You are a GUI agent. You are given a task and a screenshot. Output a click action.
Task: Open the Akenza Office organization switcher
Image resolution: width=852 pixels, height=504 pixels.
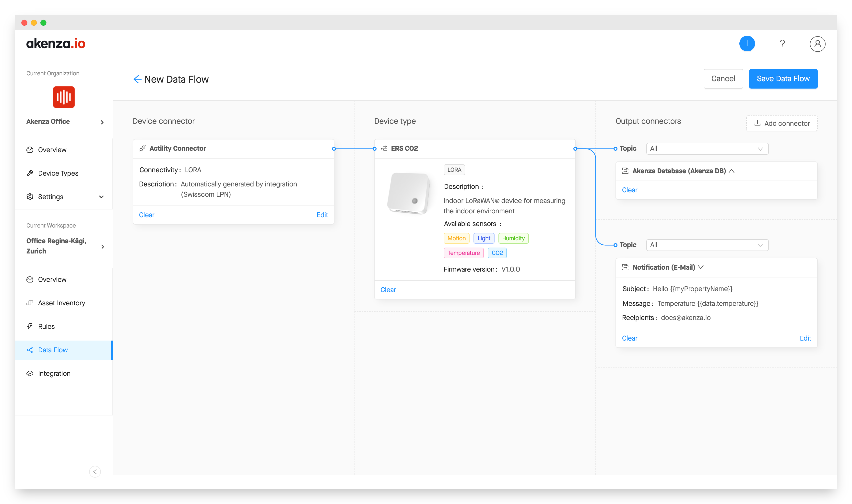(102, 122)
